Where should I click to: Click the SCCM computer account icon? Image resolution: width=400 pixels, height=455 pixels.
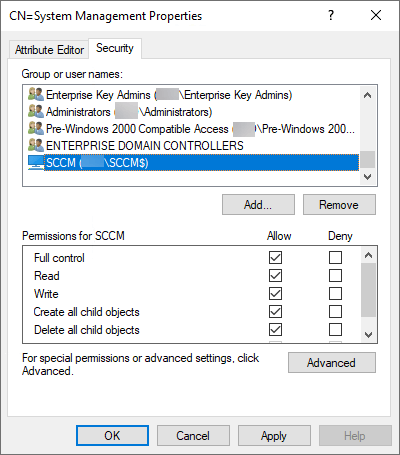point(36,163)
